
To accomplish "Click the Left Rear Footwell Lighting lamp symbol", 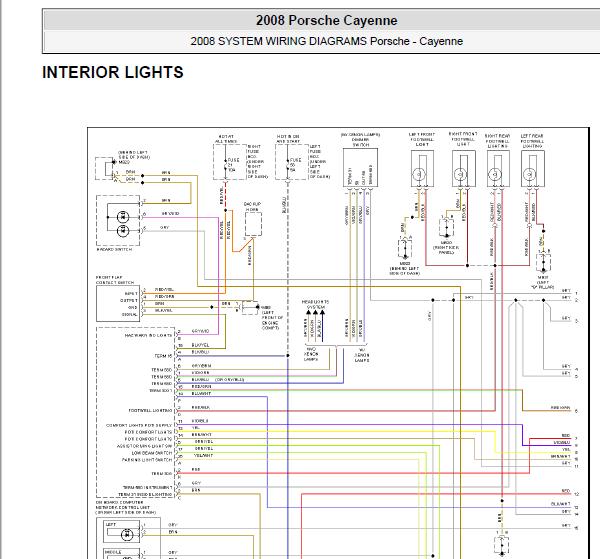I will tap(530, 175).
